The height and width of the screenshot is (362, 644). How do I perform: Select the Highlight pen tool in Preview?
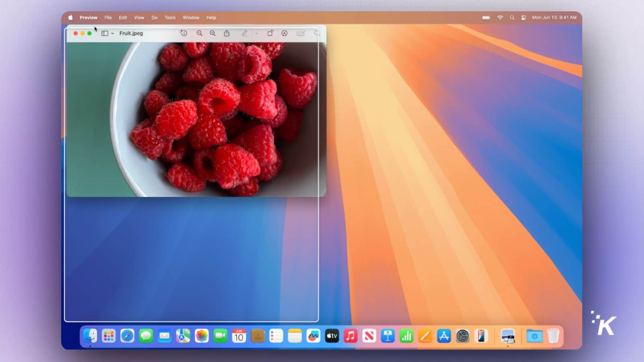[x=245, y=33]
